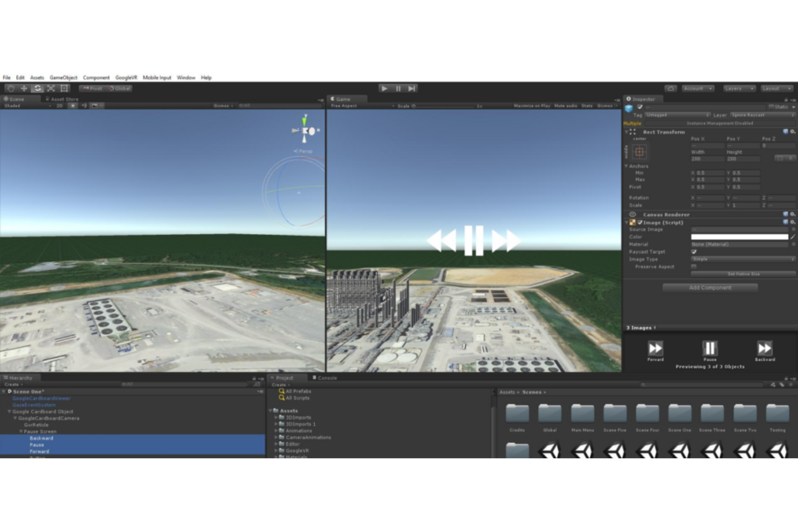
Task: Toggle the Static checkbox in the Inspector
Action: click(x=772, y=107)
